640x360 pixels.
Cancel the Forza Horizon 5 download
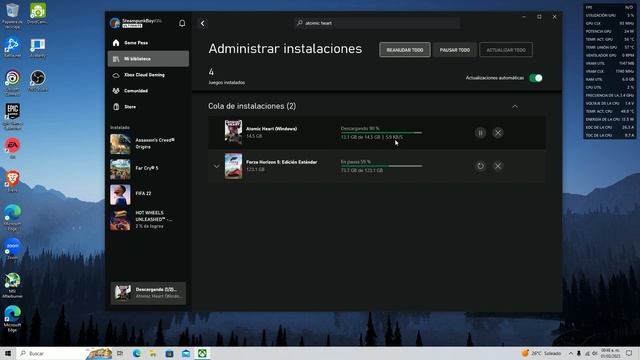(498, 166)
